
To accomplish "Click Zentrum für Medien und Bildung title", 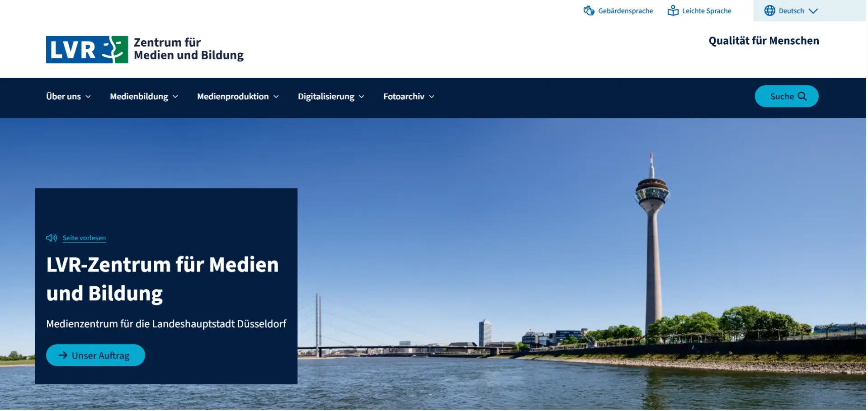I will (x=189, y=49).
